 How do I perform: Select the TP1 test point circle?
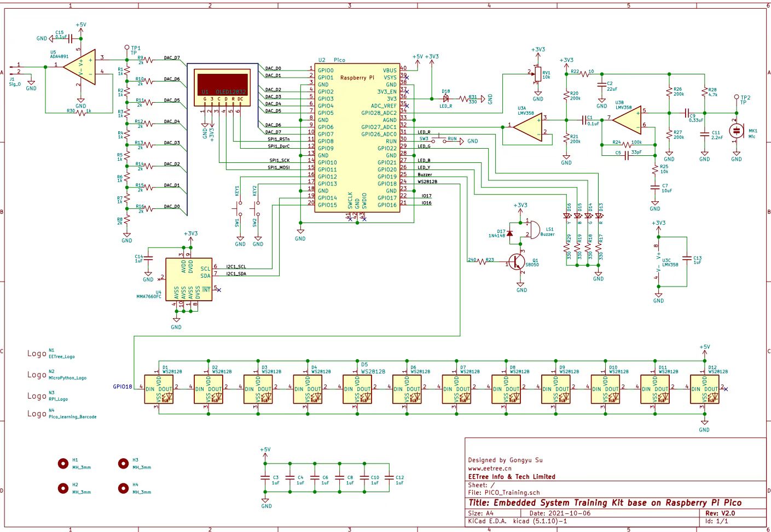127,48
